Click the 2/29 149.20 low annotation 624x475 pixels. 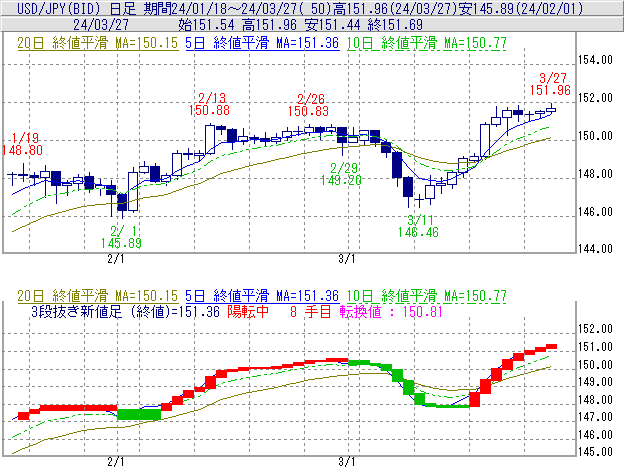pyautogui.click(x=341, y=174)
